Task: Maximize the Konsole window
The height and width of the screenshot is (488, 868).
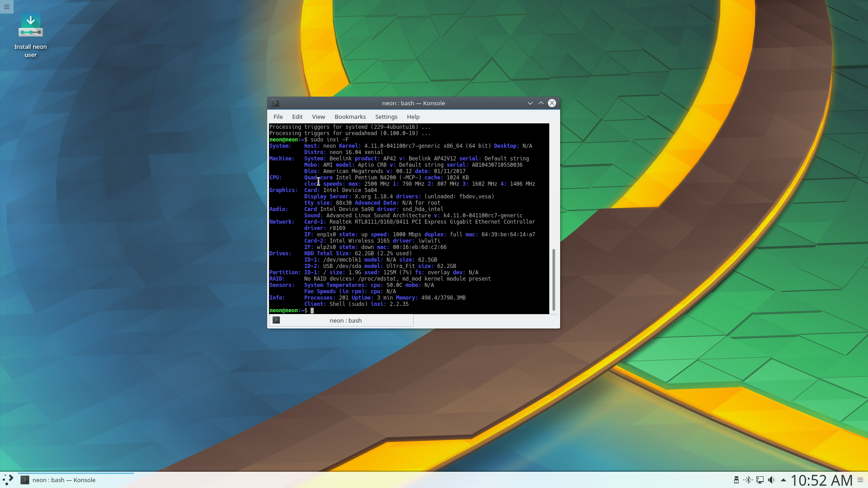Action: click(x=541, y=103)
